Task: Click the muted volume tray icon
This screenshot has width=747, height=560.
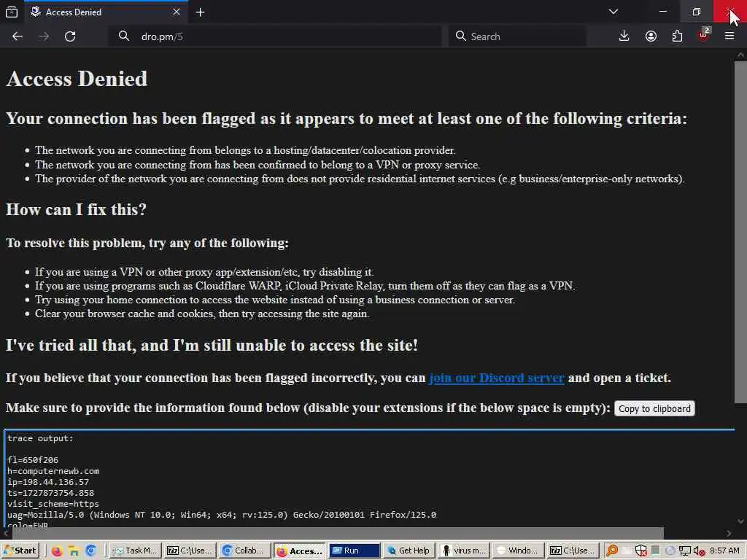Action: [x=699, y=551]
